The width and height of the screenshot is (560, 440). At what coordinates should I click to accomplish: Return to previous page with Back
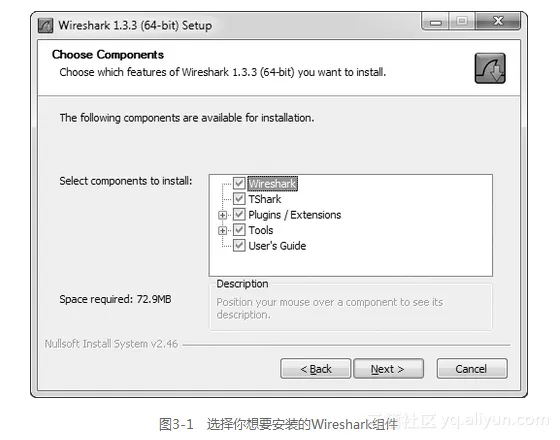click(316, 369)
